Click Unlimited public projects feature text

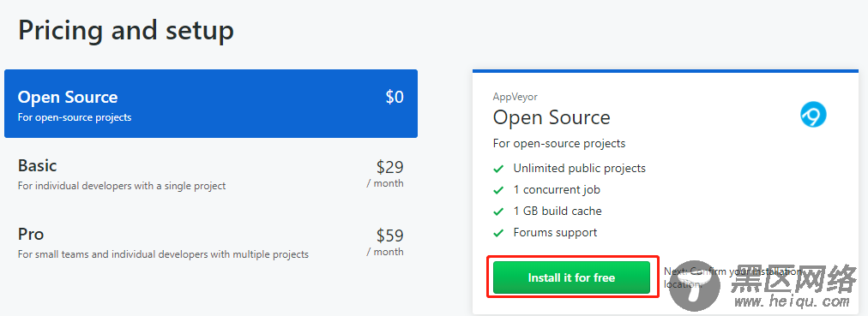580,168
